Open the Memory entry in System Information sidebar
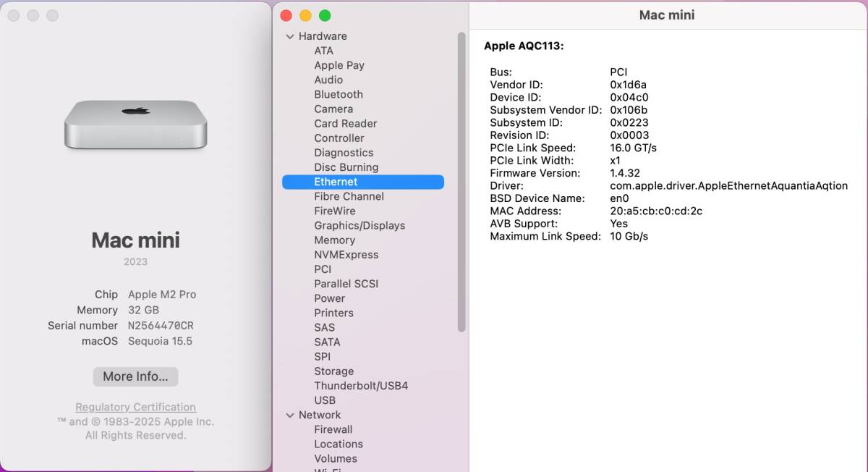Screen dimensions: 868x472 [x=334, y=240]
